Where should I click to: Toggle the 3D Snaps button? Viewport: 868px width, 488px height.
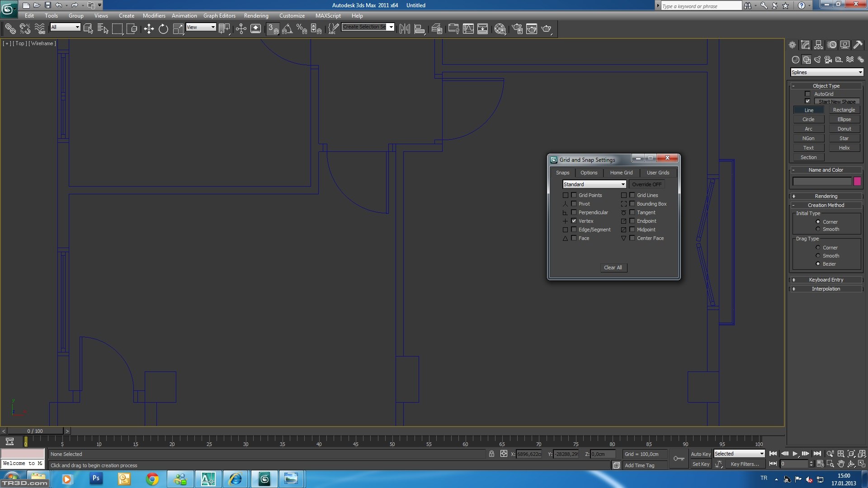273,29
